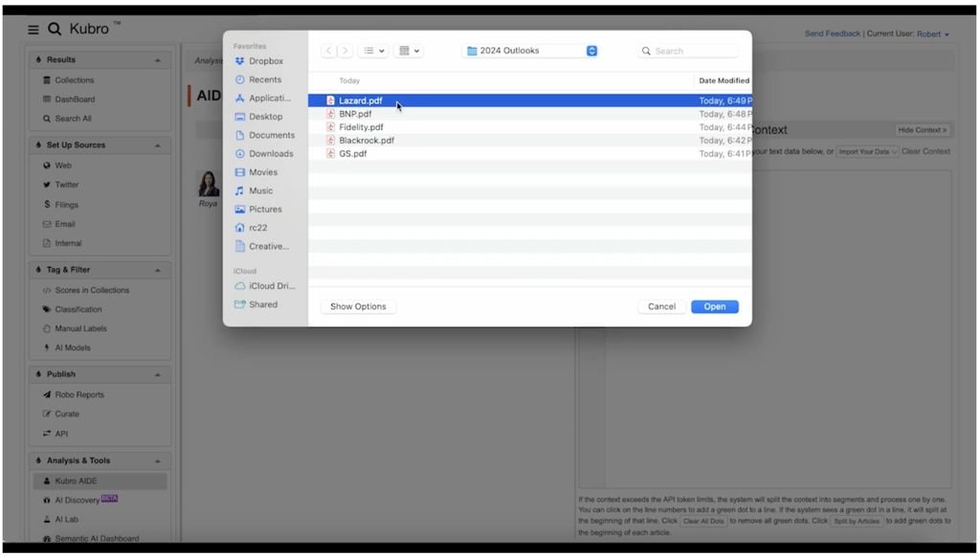The width and height of the screenshot is (980, 556).
Task: Select the BNP.pdf file
Action: (x=529, y=114)
